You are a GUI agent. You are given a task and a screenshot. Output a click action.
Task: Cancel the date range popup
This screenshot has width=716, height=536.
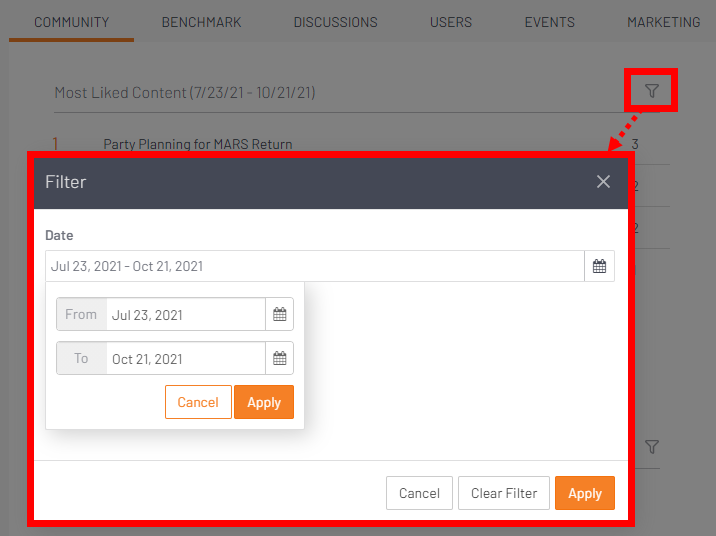click(x=198, y=402)
